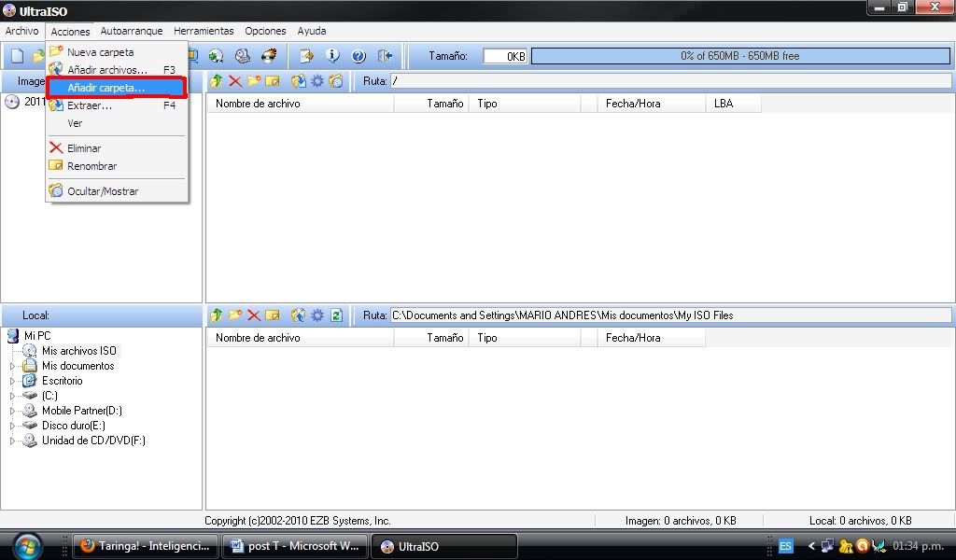Sort Local pane by 'Tamaño' column
The height and width of the screenshot is (560, 956).
431,338
